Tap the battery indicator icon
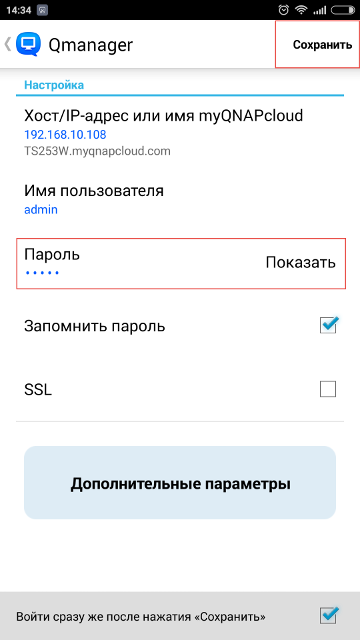Image resolution: width=360 pixels, height=640 pixels. pos(343,10)
